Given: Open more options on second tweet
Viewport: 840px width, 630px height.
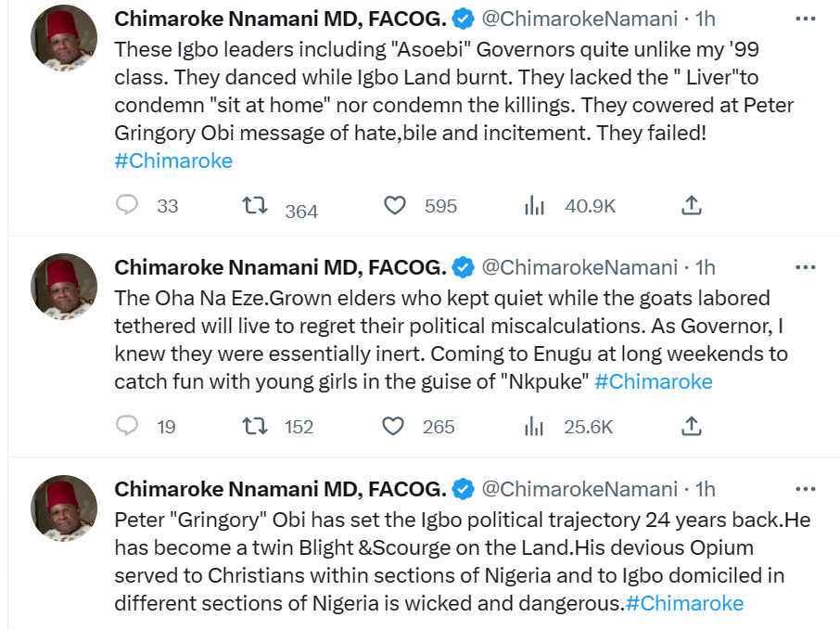Looking at the screenshot, I should (805, 267).
